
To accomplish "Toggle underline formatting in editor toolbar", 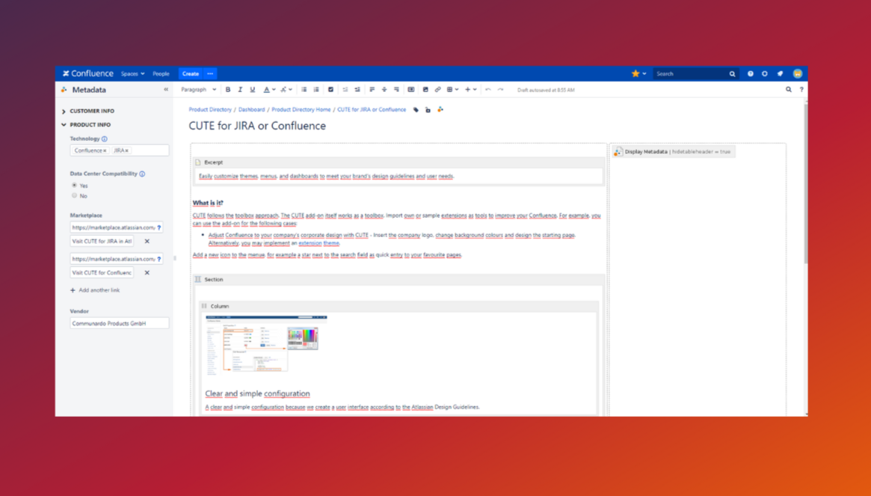I will 252,89.
